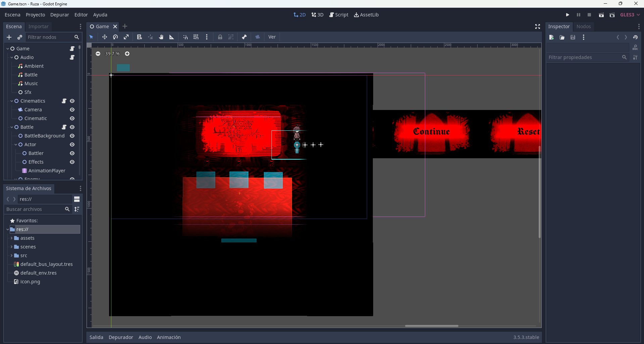The height and width of the screenshot is (344, 644).
Task: Open the Ver view menu
Action: click(x=272, y=37)
